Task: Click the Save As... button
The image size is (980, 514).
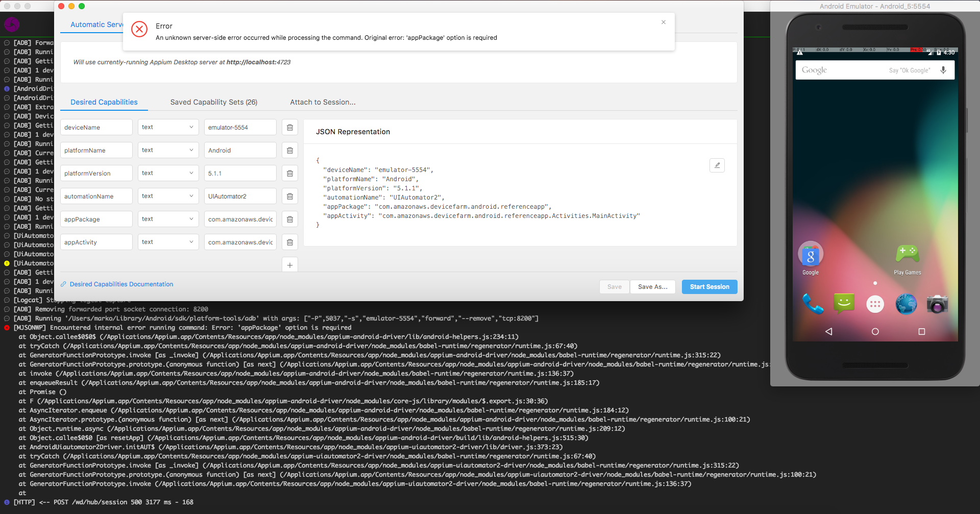Action: pyautogui.click(x=653, y=287)
